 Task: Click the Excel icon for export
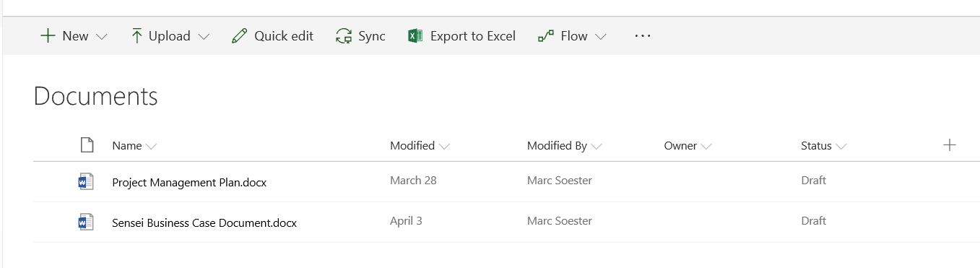point(415,36)
